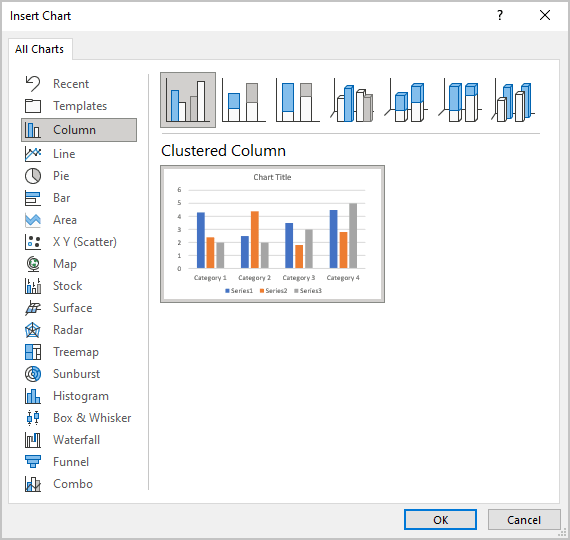Image resolution: width=570 pixels, height=540 pixels.
Task: Choose the Area chart category
Action: click(79, 220)
